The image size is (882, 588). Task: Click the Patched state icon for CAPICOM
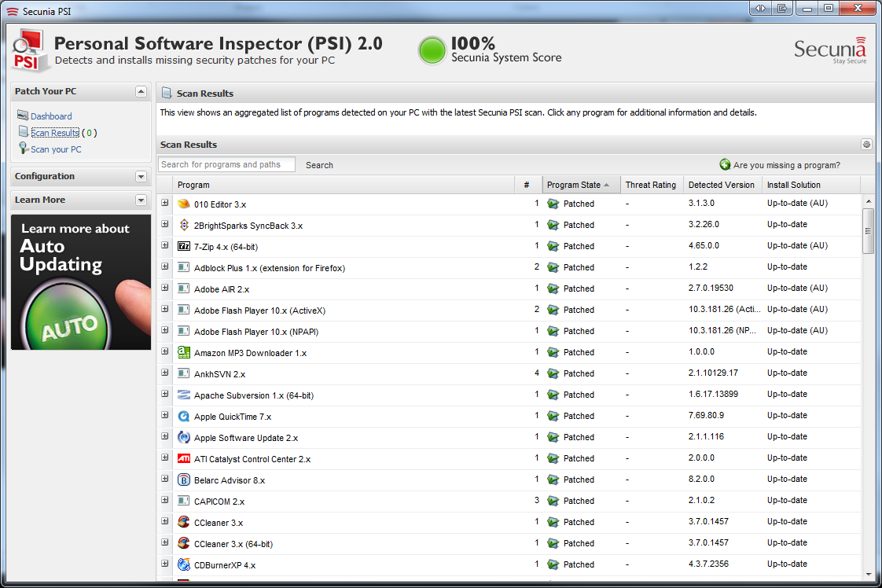pyautogui.click(x=553, y=501)
